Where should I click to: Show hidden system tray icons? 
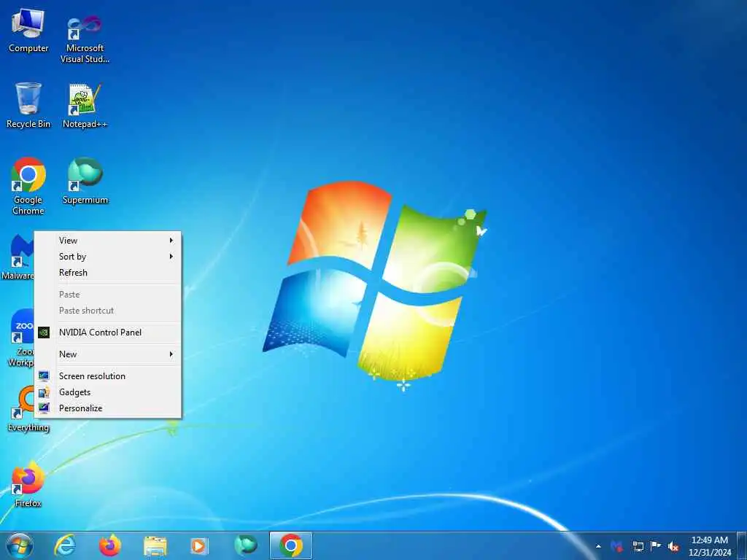pyautogui.click(x=598, y=546)
